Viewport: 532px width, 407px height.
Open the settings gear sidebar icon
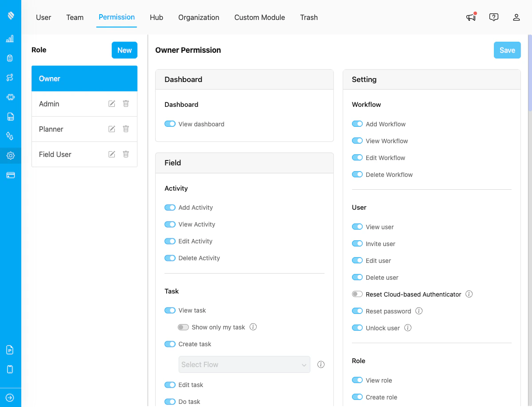point(11,156)
